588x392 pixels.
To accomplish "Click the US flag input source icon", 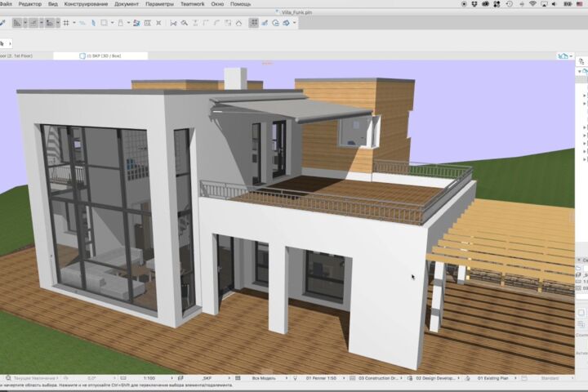I will [580, 4].
